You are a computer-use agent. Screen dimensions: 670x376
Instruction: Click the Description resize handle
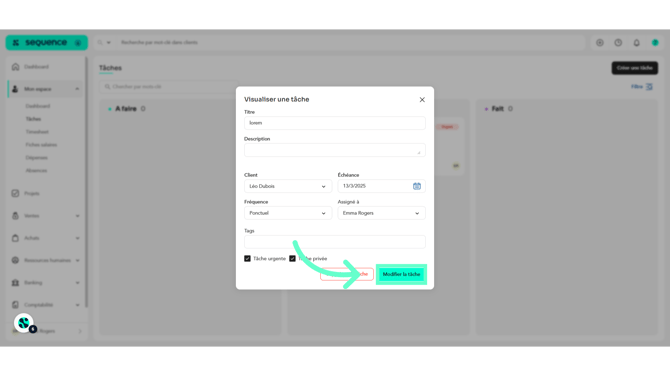pos(419,153)
